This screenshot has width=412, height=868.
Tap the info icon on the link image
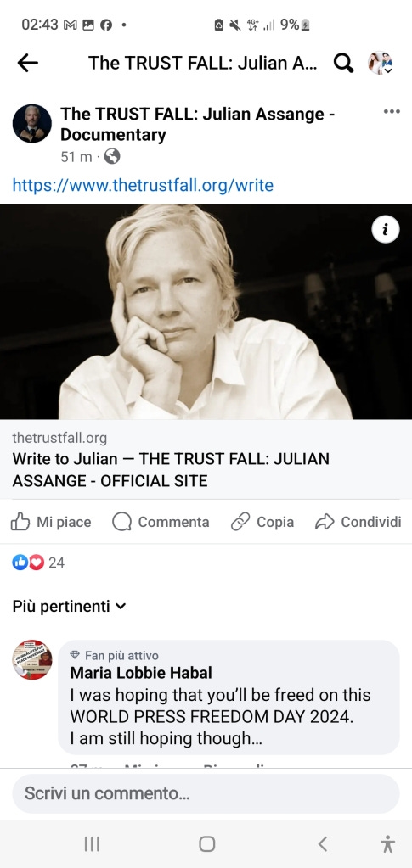tap(386, 228)
